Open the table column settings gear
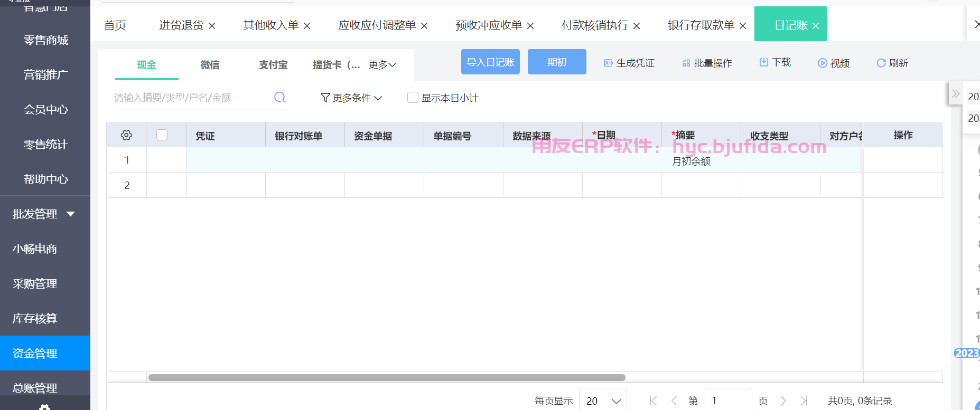Viewport: 980px width, 410px height. click(x=126, y=135)
